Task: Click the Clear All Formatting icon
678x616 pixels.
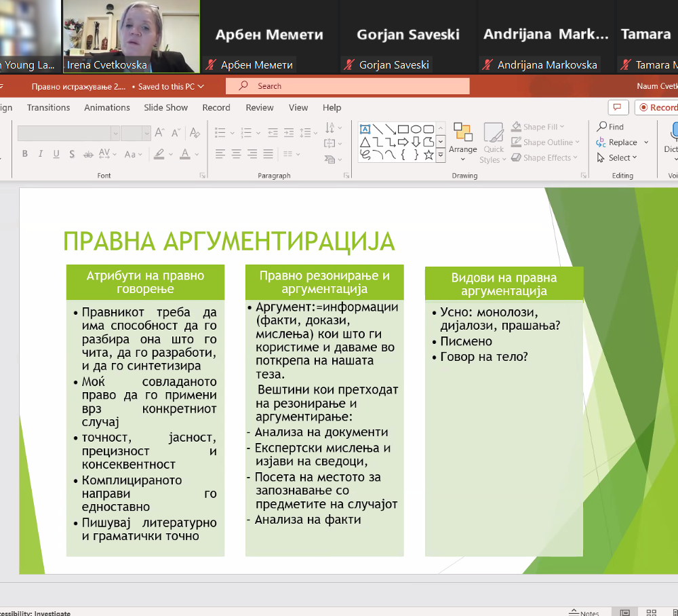Action: 195,133
